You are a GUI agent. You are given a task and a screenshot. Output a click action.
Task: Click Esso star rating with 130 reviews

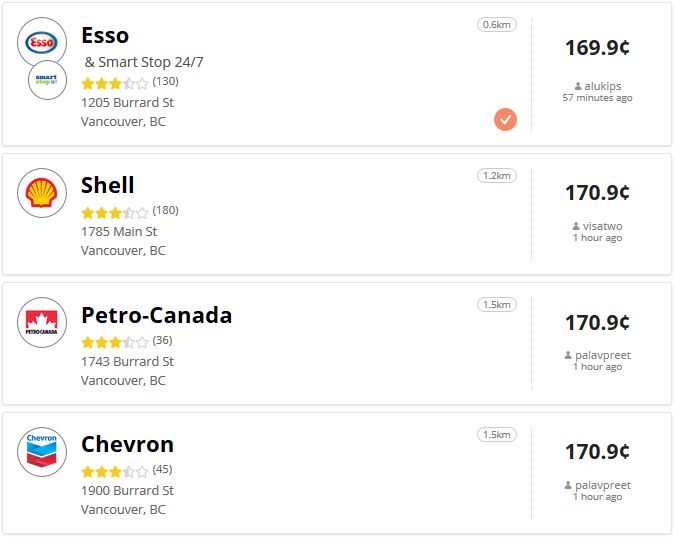tap(114, 82)
